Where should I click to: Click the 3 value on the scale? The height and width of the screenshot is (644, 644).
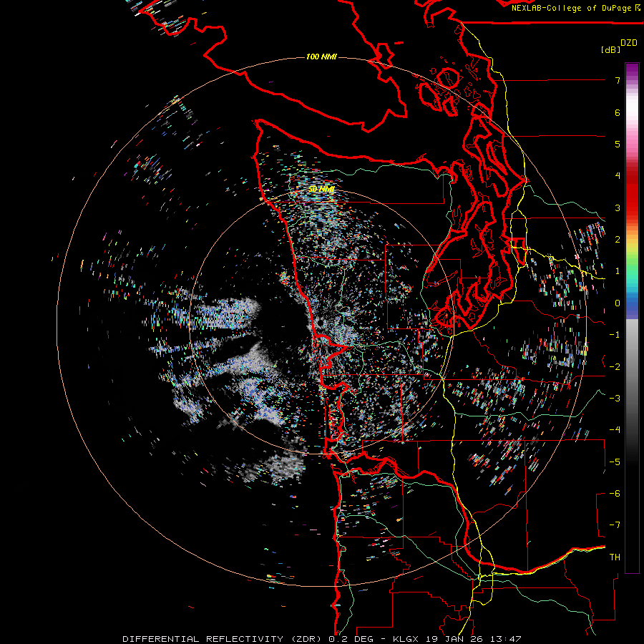coord(618,208)
